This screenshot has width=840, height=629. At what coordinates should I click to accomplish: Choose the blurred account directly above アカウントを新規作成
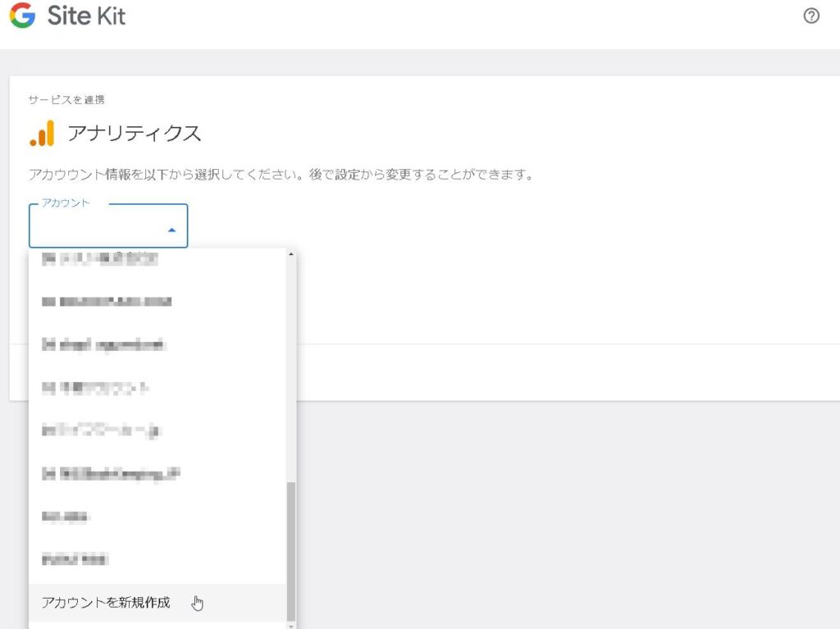click(75, 559)
